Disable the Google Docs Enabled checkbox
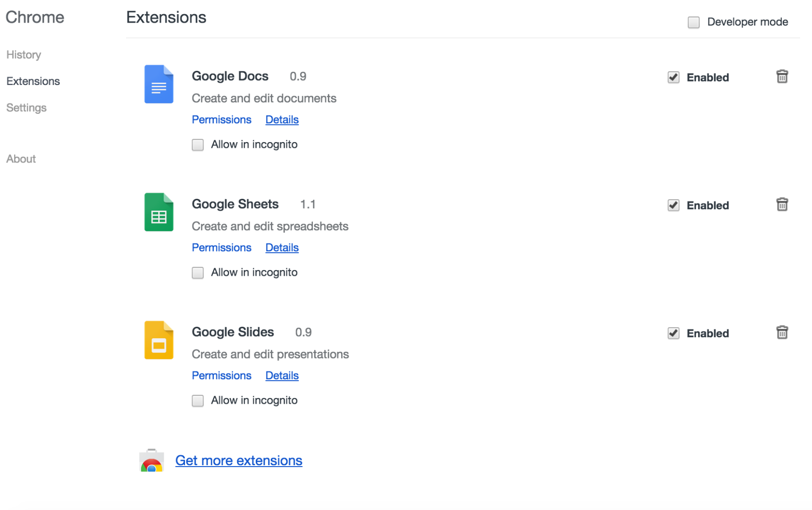 tap(673, 77)
